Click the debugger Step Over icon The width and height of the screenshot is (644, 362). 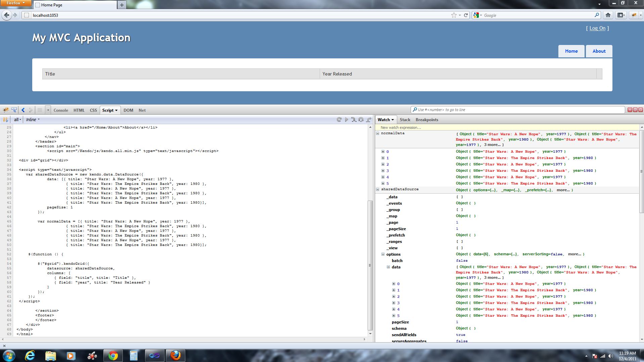point(361,120)
